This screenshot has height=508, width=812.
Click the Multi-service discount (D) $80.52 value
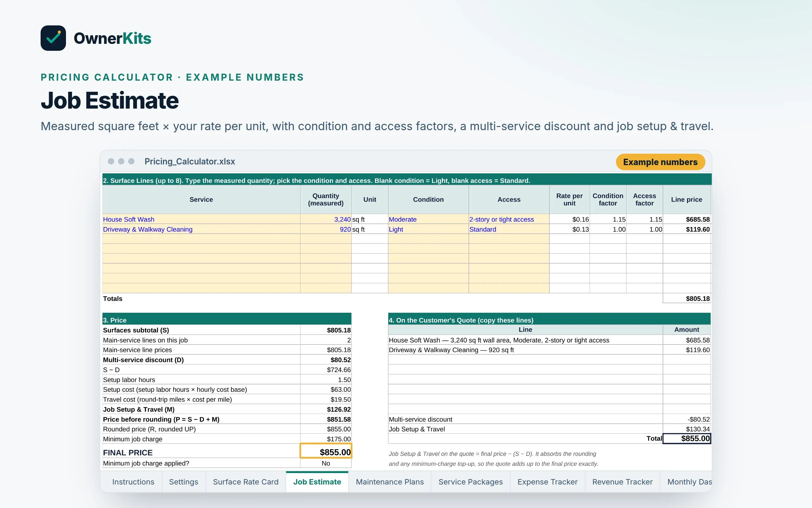click(326, 359)
